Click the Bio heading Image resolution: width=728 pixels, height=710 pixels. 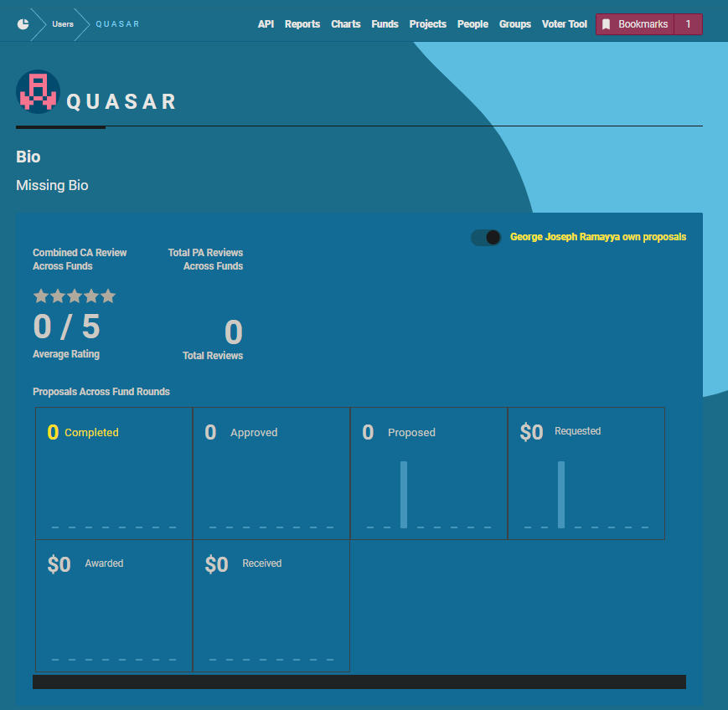[x=28, y=157]
